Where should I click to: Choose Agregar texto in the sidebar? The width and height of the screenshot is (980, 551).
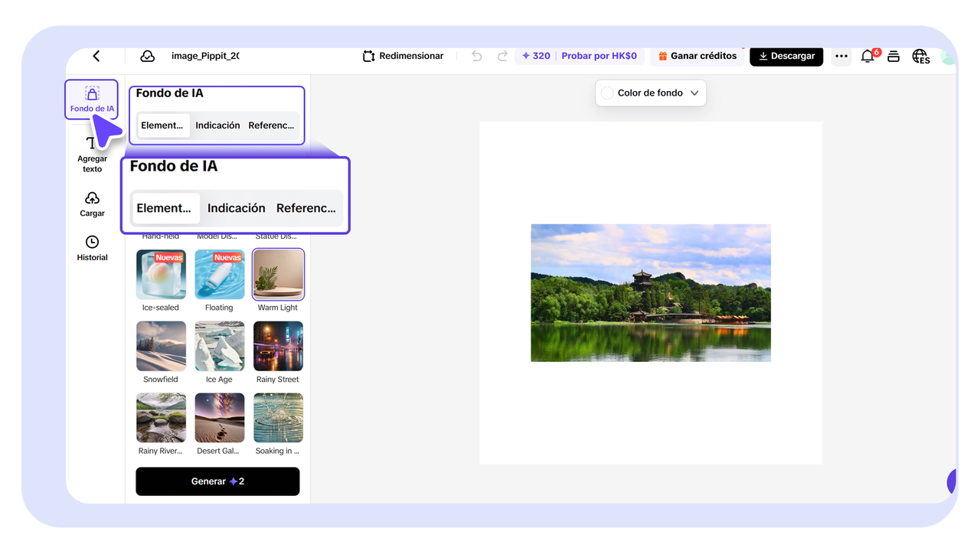[92, 154]
